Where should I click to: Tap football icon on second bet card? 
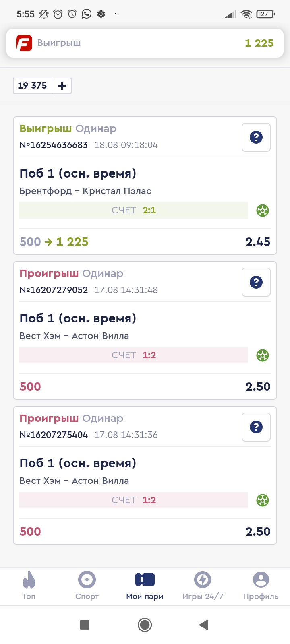[263, 355]
